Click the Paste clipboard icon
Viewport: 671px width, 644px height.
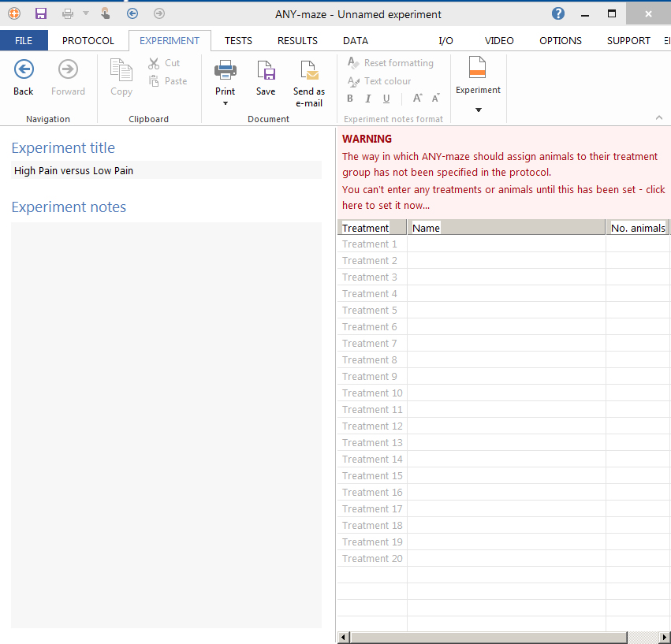click(x=154, y=81)
